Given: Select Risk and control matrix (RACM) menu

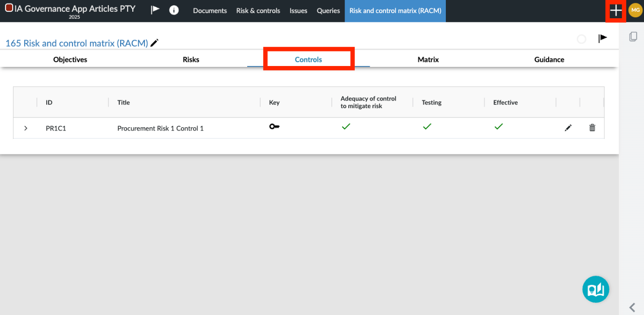Looking at the screenshot, I should (395, 11).
